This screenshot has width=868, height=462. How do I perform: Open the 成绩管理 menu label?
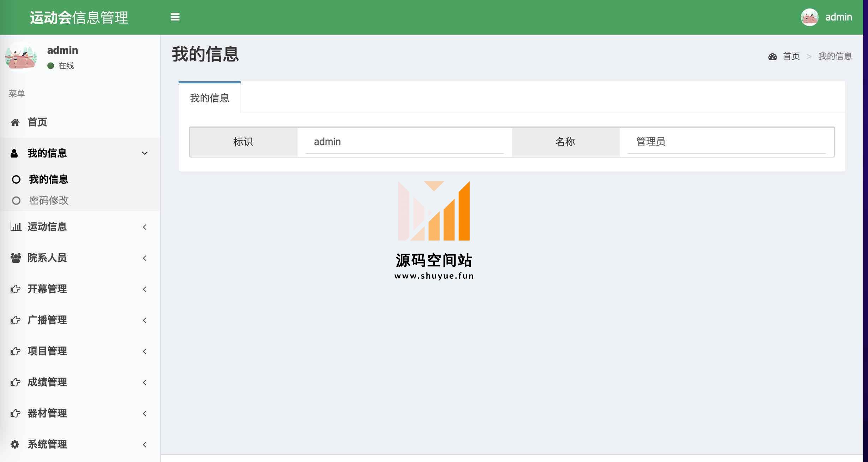point(47,382)
